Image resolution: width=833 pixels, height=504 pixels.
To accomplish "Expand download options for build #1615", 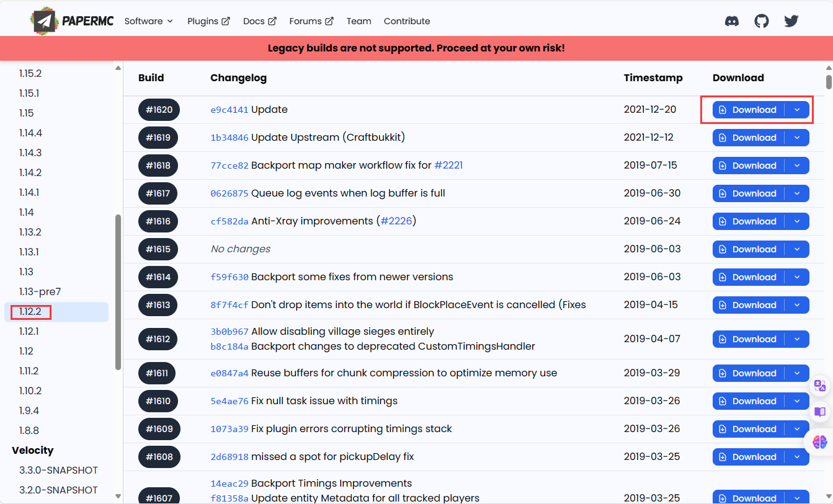I will pyautogui.click(x=797, y=249).
